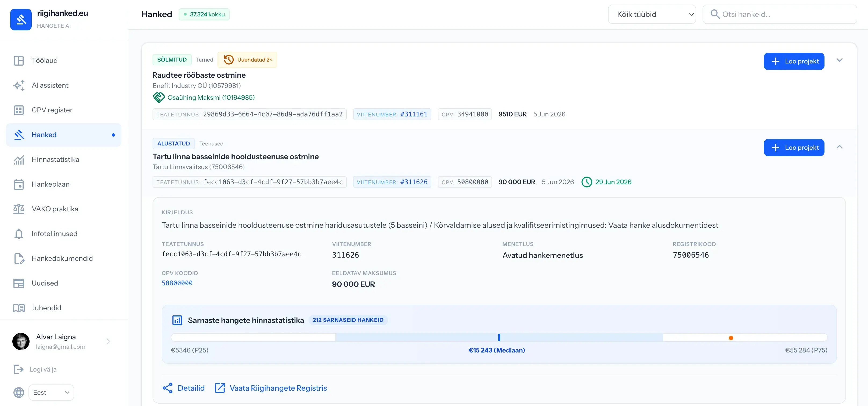Focus the Otsi hankeid search field
The width and height of the screenshot is (868, 406).
[780, 14]
